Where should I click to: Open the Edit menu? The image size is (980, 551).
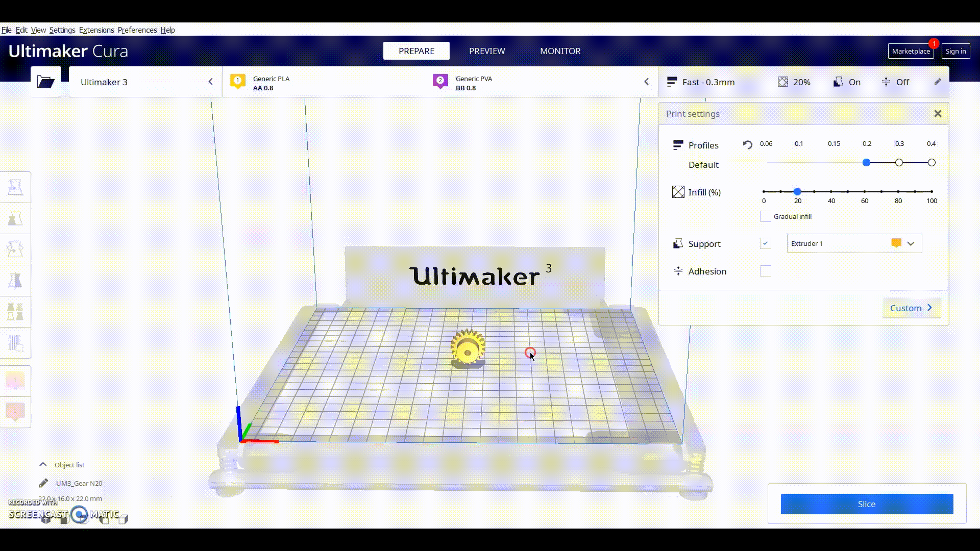pyautogui.click(x=21, y=30)
